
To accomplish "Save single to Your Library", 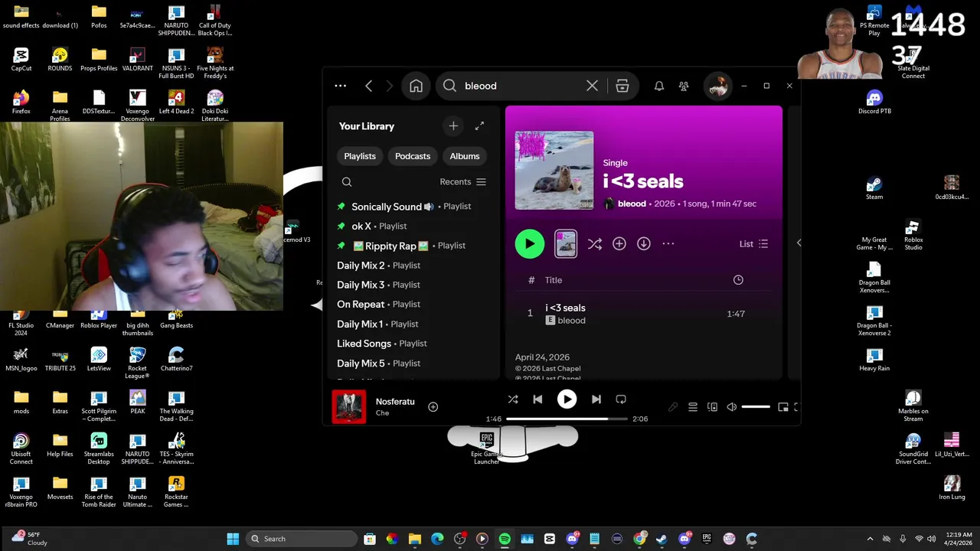I will coord(619,244).
